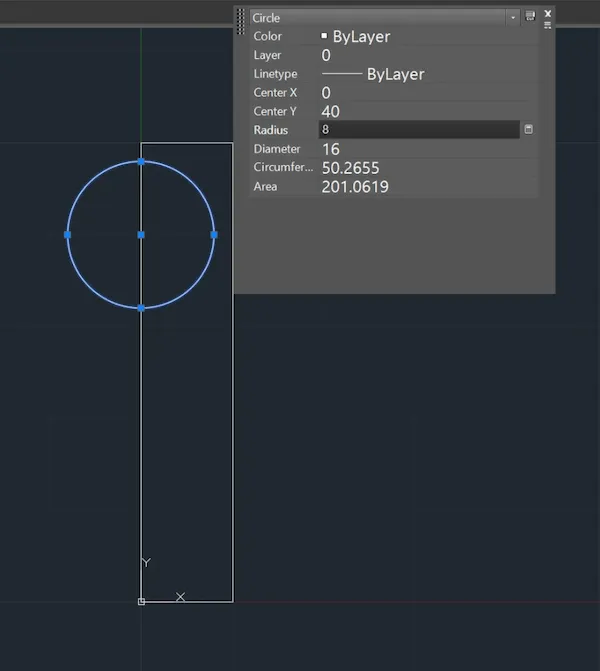Screen dimensions: 600x671
Task: Click the calculator icon beside Radius
Action: 528,130
